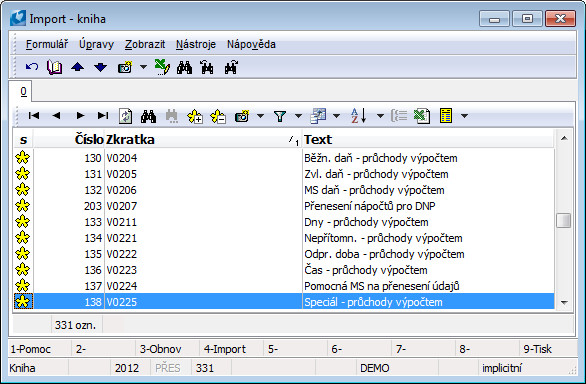Viewport: 586px width, 384px height.
Task: Click Excel export icon in grid toolbar
Action: click(422, 116)
